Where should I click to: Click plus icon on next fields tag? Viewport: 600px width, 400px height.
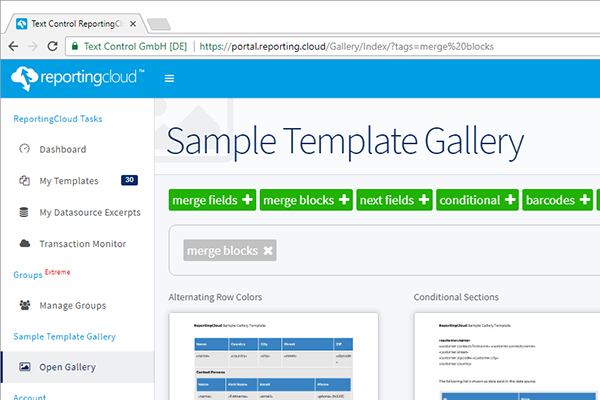click(x=424, y=199)
